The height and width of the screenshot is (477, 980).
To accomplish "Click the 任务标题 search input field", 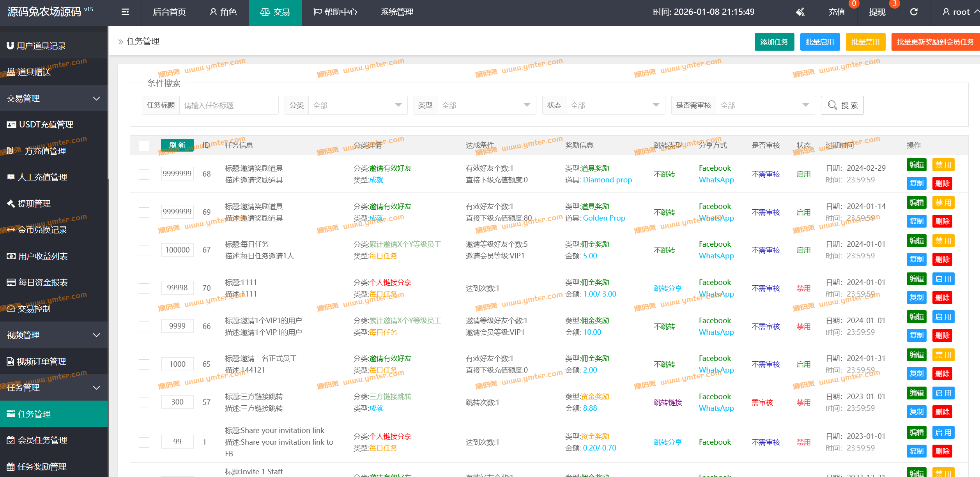I will (228, 105).
